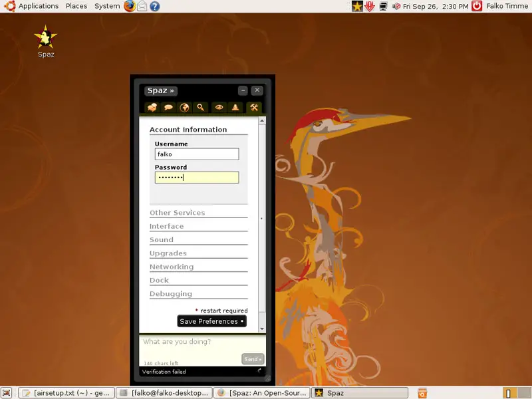Open the trash icon in bottom panel
The image size is (532, 399).
(x=422, y=393)
